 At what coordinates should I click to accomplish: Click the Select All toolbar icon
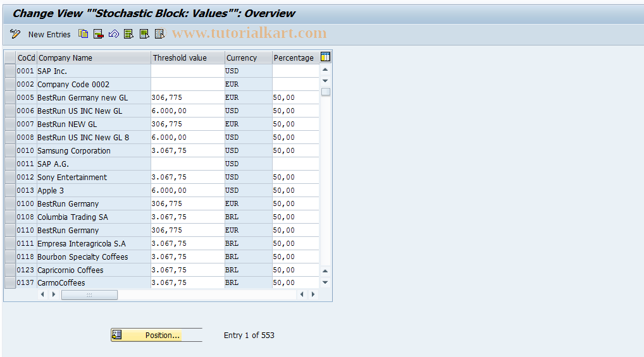click(128, 34)
